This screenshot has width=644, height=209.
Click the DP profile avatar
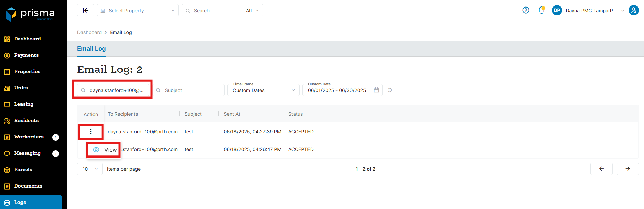click(x=557, y=10)
